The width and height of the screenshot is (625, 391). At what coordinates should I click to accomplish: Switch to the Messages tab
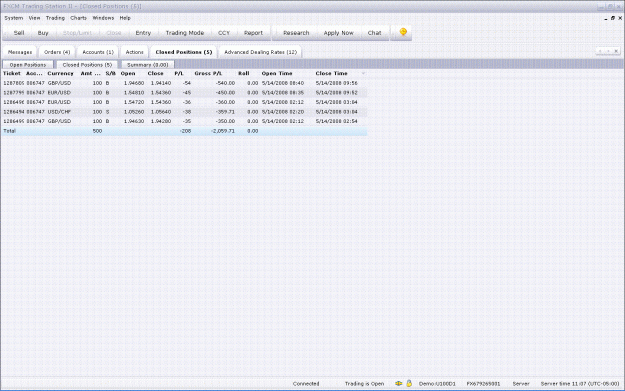20,52
